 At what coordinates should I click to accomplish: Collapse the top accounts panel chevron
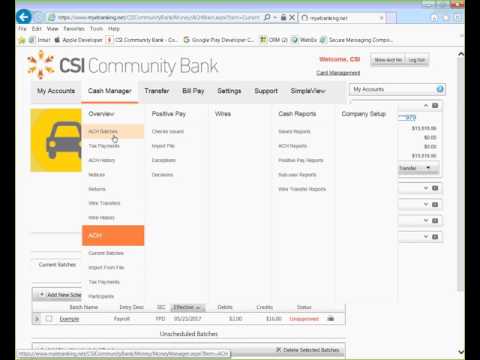tap(426, 106)
